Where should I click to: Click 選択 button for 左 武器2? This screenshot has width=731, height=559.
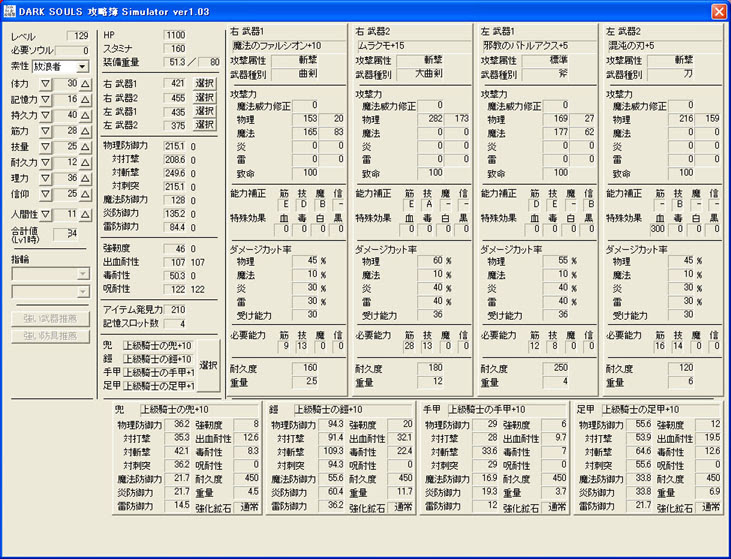(205, 124)
